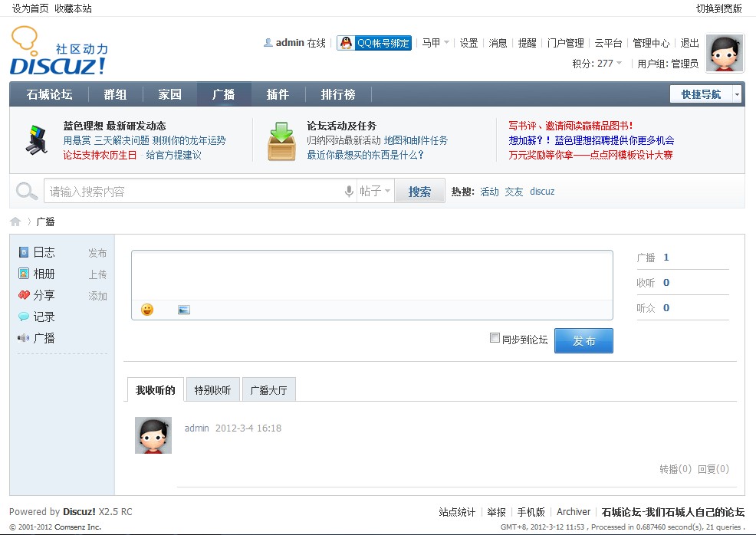Open 云平台 link
The width and height of the screenshot is (756, 535).
[x=608, y=43]
